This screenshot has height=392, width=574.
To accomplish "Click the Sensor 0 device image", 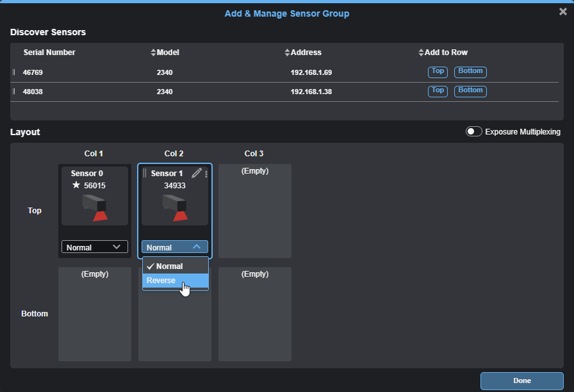I will [x=94, y=208].
